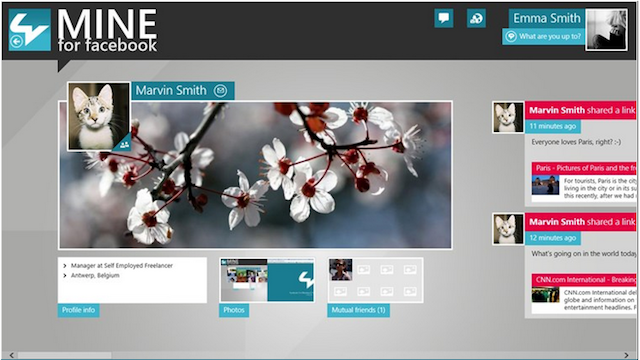Open the cherry blossom cover photo

255,175
